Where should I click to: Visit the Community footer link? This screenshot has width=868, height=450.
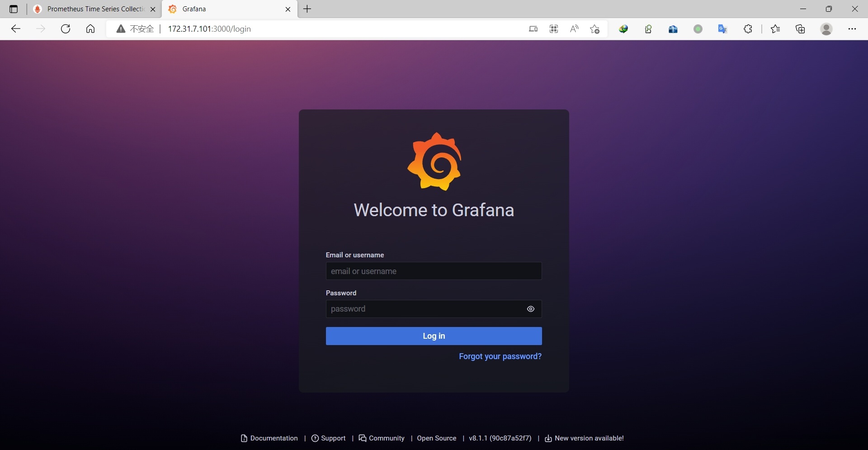point(382,438)
